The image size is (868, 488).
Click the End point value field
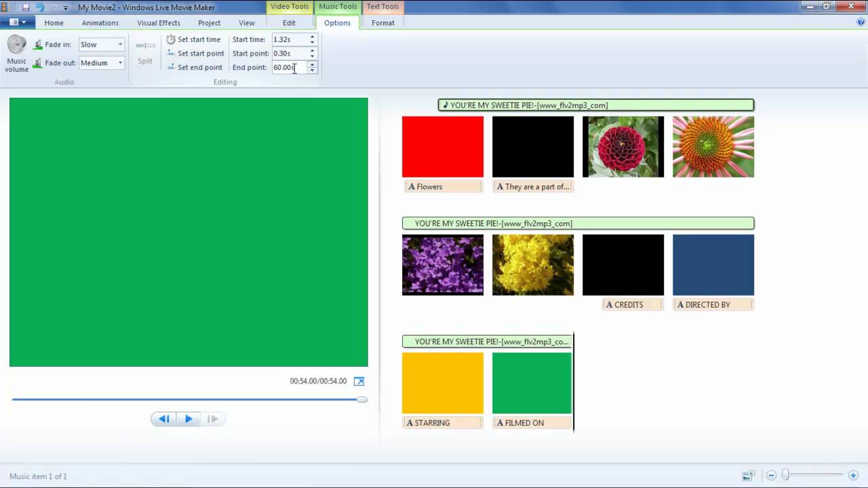(x=289, y=68)
